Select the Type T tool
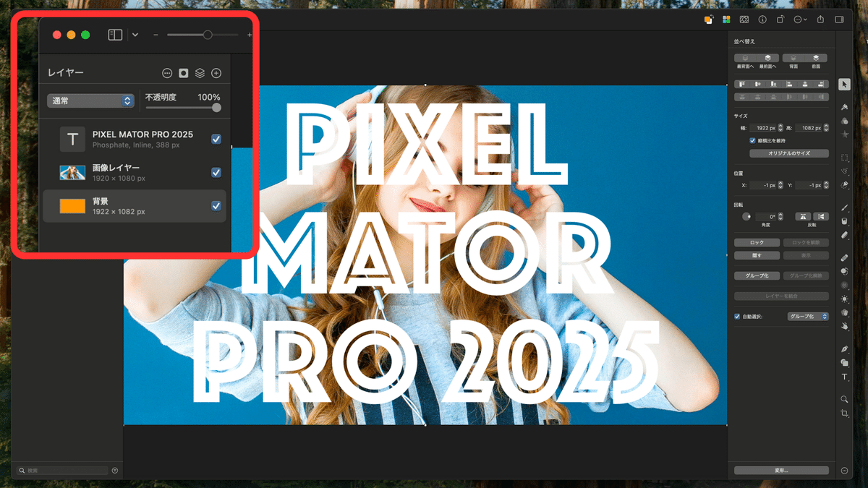The width and height of the screenshot is (868, 488). [x=844, y=377]
